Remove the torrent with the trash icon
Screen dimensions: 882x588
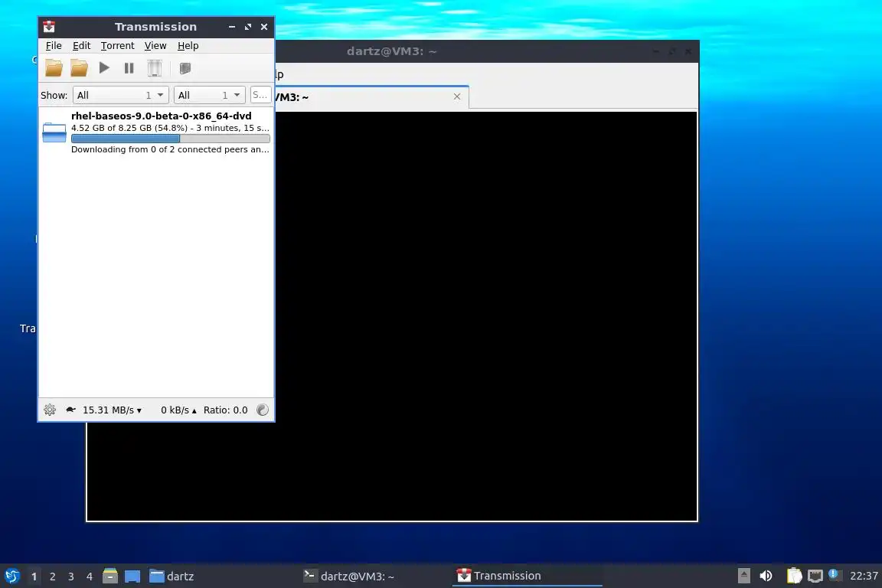[x=154, y=68]
